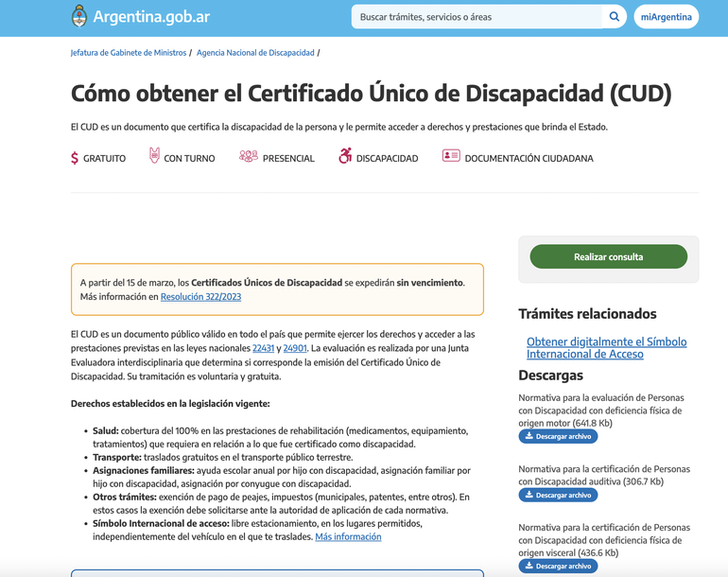Viewport: 728px width, 577px height.
Task: Click 'Derechos establecidos en la legislación vigente' text
Action: pyautogui.click(x=170, y=404)
